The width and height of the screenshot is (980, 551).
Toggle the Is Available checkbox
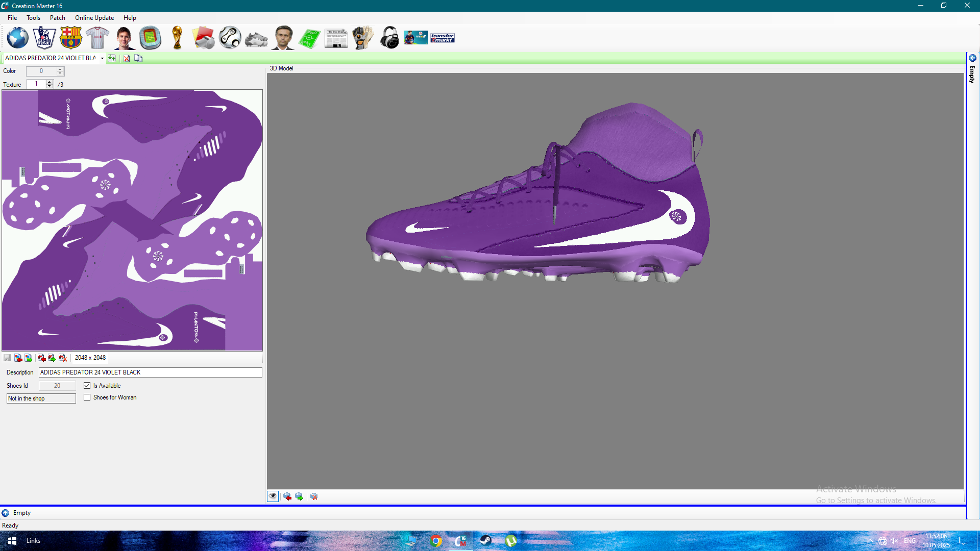(87, 386)
